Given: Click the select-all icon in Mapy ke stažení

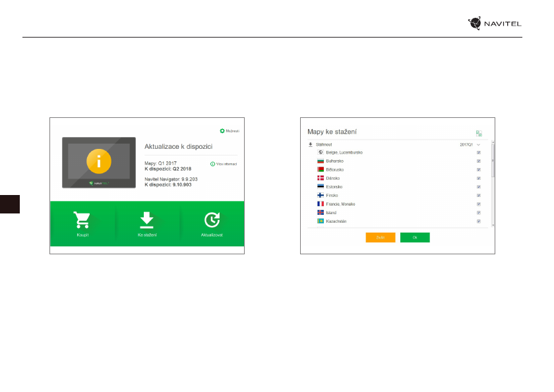Looking at the screenshot, I should (x=479, y=133).
